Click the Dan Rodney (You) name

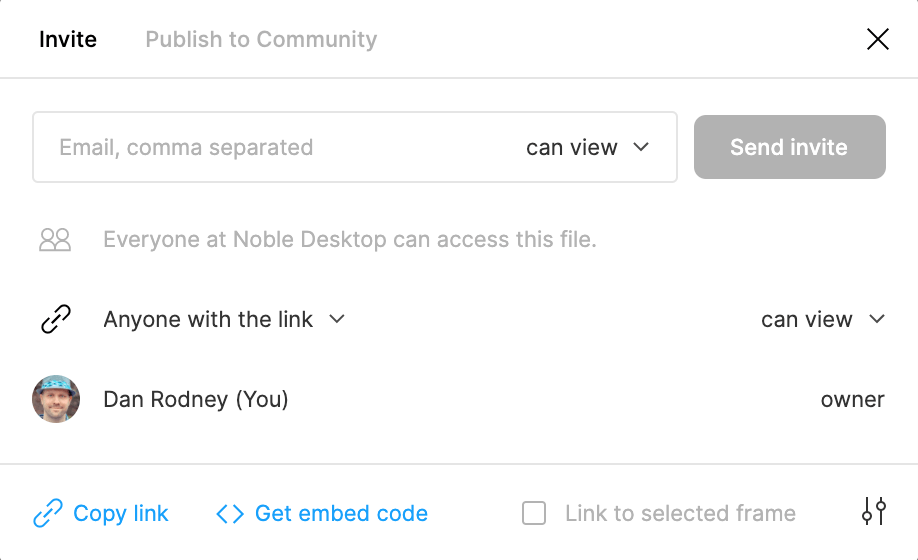point(196,400)
